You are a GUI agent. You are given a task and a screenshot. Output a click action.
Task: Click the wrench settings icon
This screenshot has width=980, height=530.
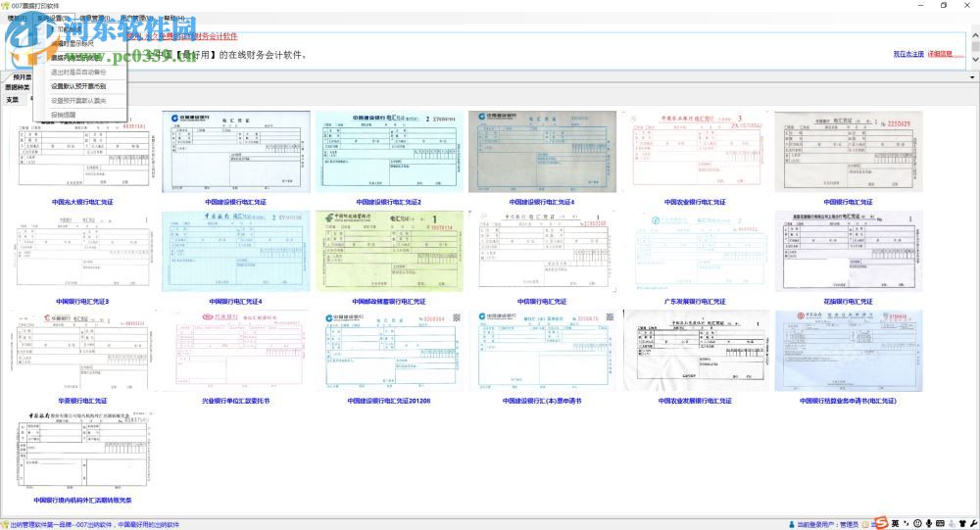pos(973,524)
